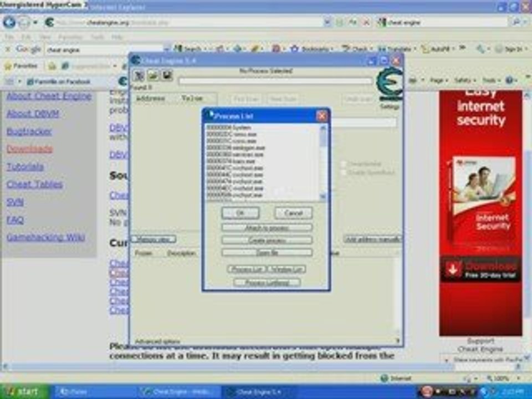Screen dimensions: 532x399
Task: Open the About DBVM link
Action: point(33,114)
